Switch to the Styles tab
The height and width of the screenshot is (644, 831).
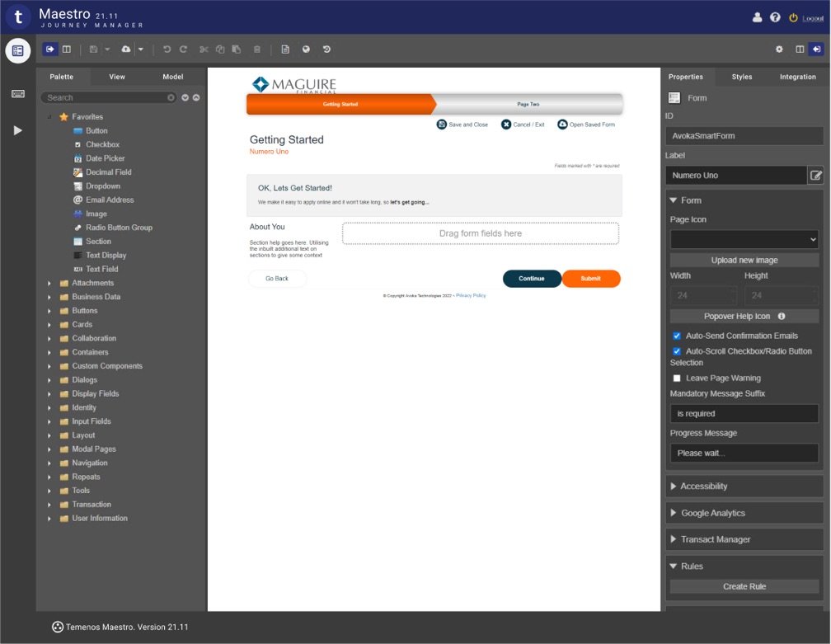[x=741, y=77]
